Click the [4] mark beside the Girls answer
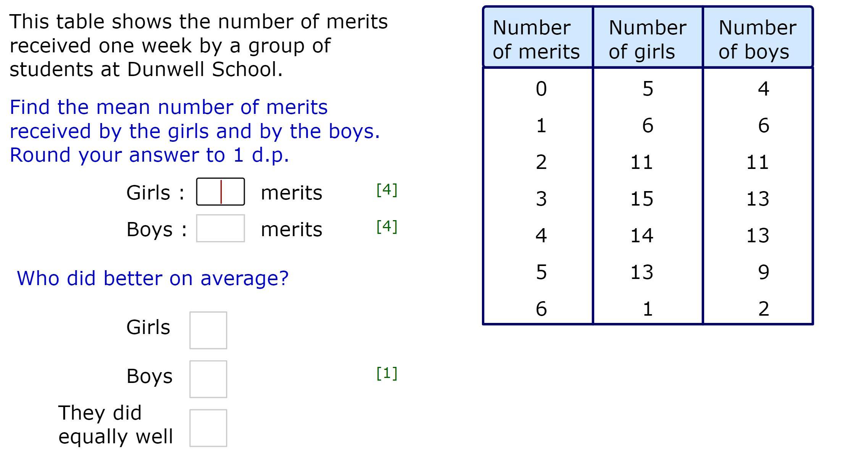The image size is (868, 467). 387,190
